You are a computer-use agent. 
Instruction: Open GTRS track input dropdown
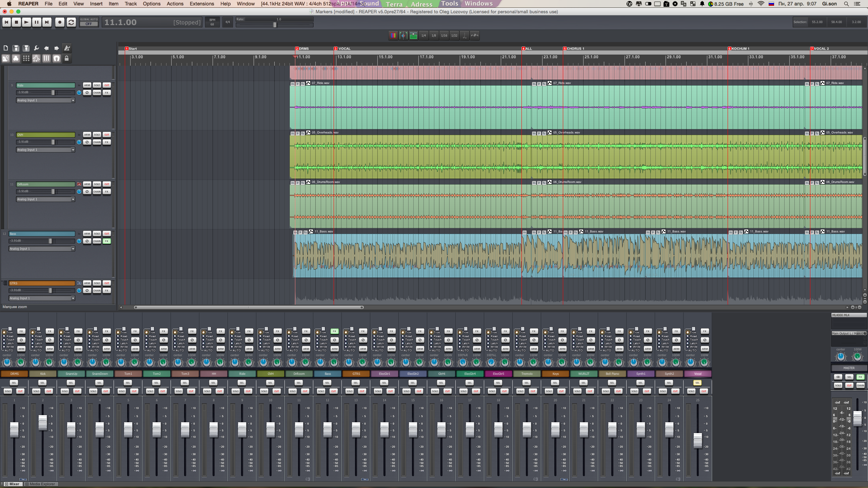pos(42,298)
